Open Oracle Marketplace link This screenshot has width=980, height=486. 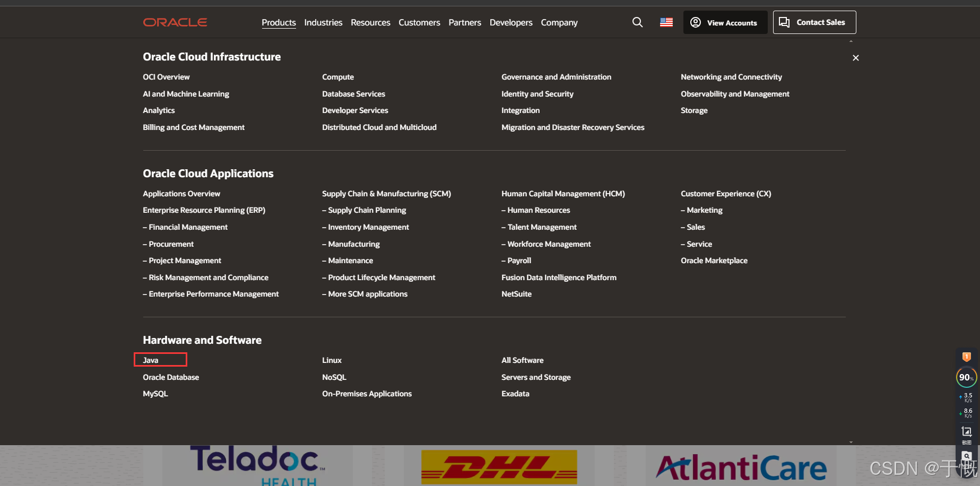click(x=714, y=261)
